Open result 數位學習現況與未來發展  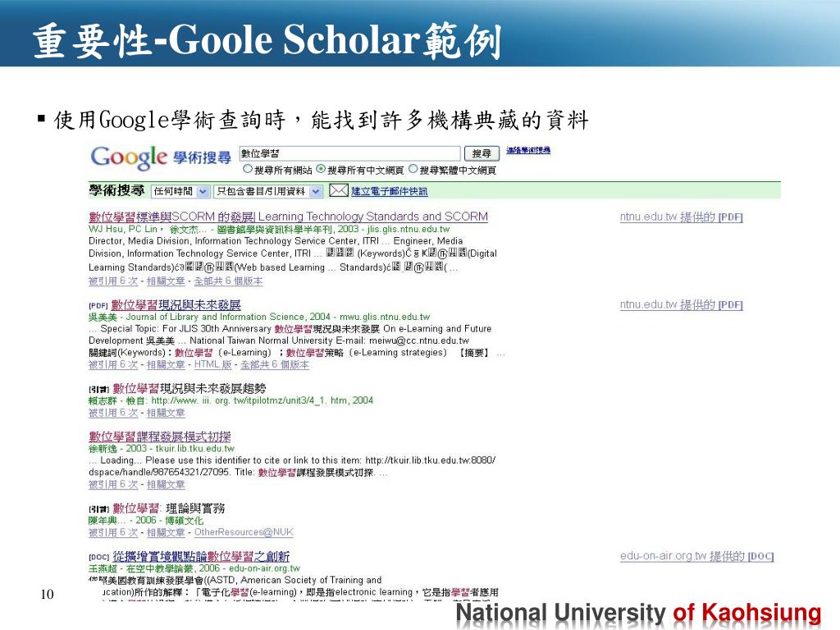click(x=176, y=305)
